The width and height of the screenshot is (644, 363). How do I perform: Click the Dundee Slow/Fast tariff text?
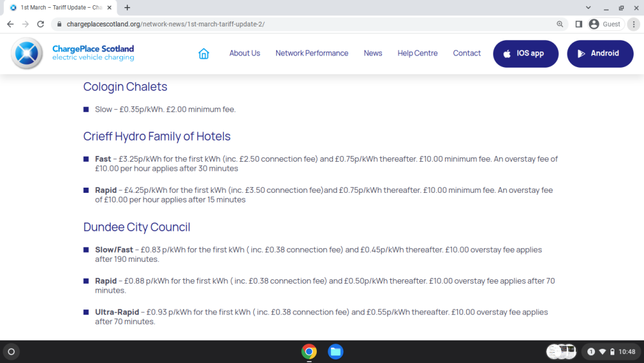(x=318, y=255)
